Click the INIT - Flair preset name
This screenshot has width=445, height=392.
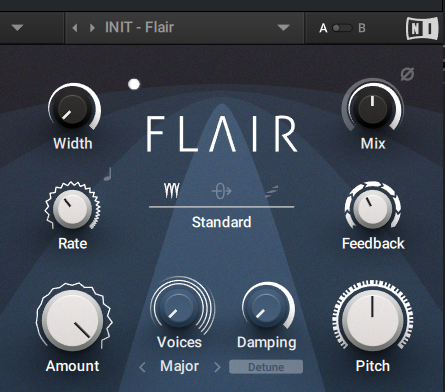coord(139,27)
